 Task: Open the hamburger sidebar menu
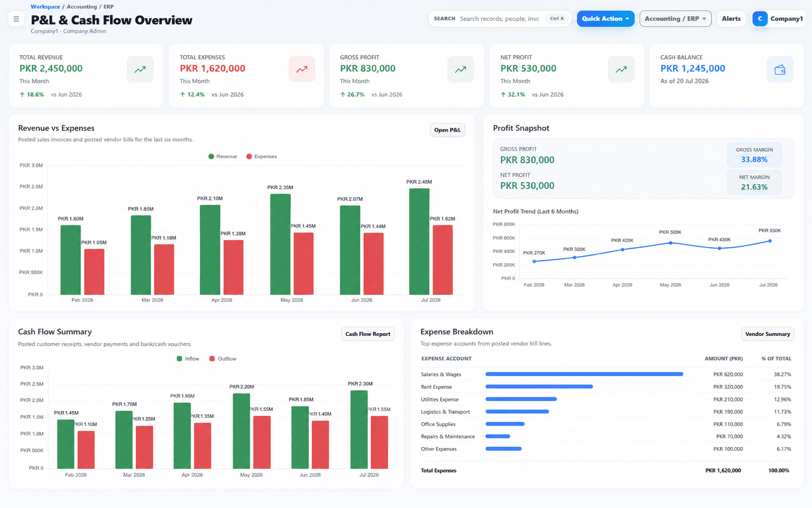coord(16,19)
